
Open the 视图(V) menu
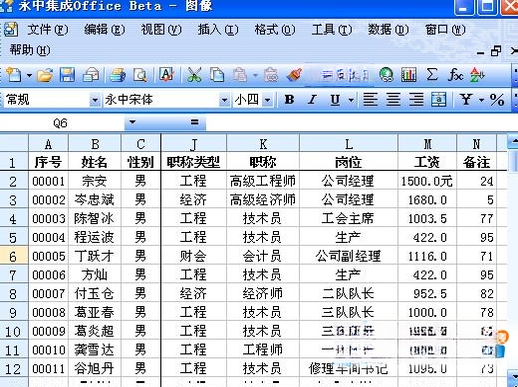click(x=161, y=30)
